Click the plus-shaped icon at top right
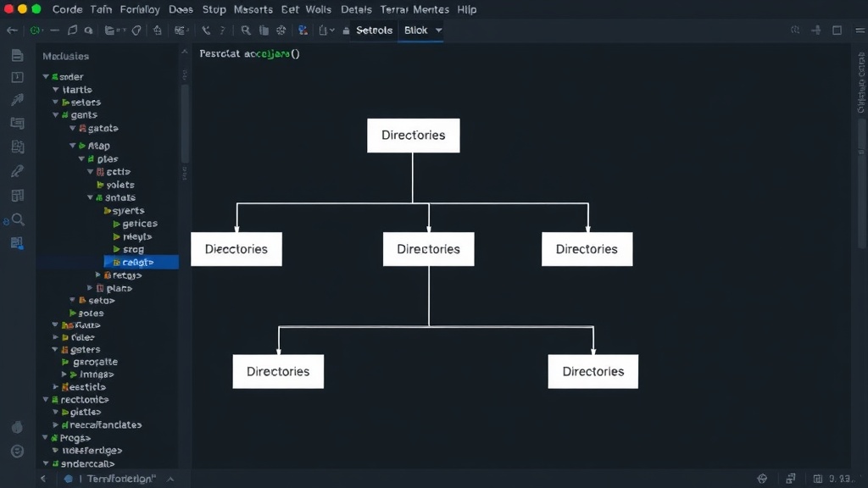 pos(816,30)
